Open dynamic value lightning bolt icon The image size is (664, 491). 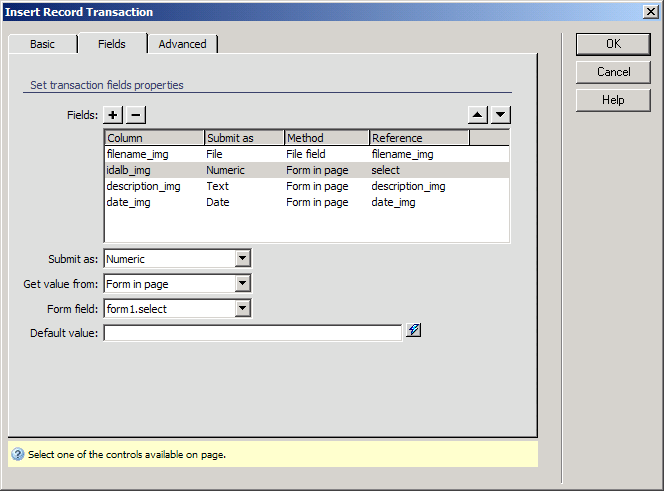(413, 331)
